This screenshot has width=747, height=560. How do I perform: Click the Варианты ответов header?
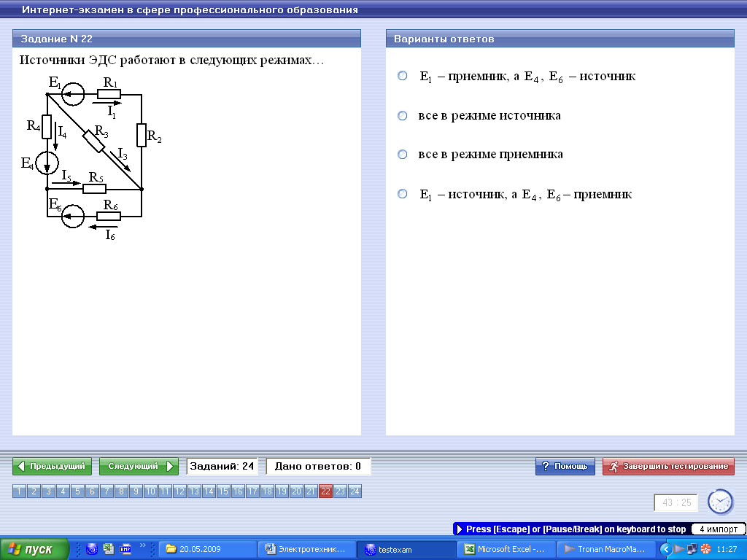coord(560,39)
